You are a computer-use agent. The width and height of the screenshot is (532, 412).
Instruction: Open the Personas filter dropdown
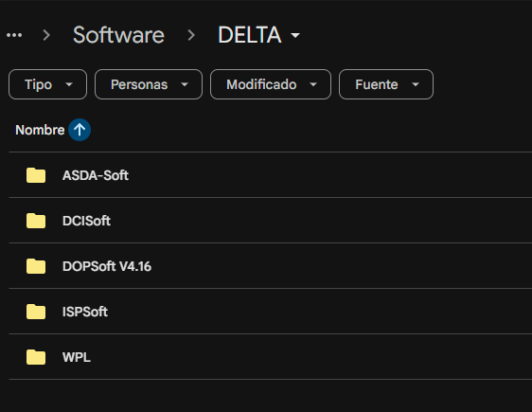point(149,84)
